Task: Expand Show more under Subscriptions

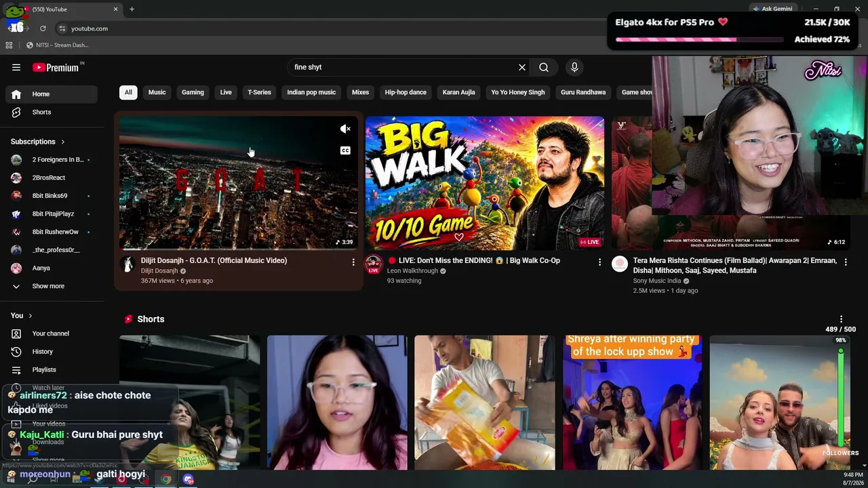Action: (52, 286)
